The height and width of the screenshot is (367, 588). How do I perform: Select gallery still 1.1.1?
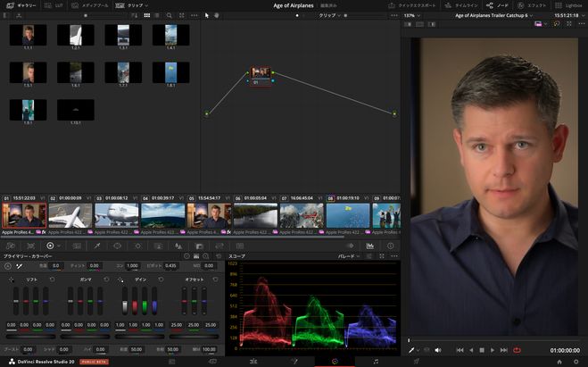point(29,36)
